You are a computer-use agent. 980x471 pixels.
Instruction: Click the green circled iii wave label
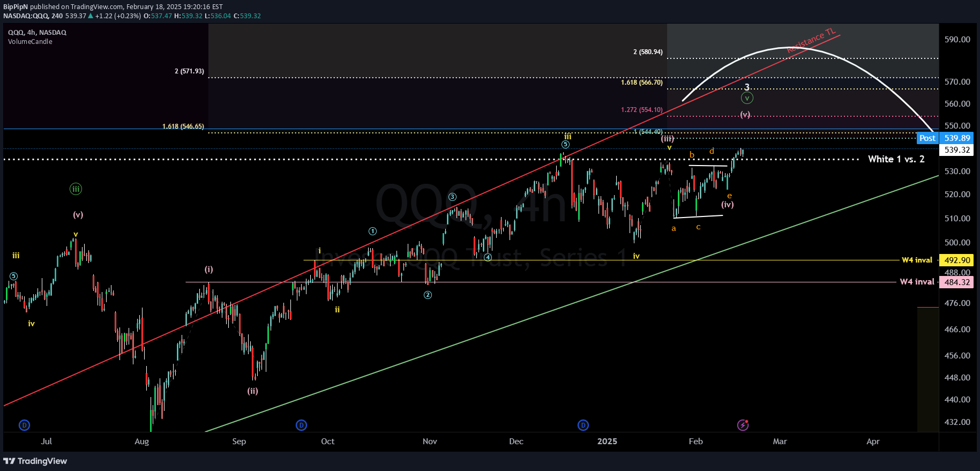coord(76,189)
